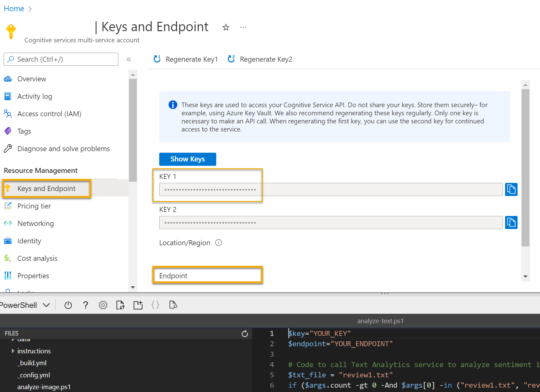This screenshot has width=540, height=392.
Task: Open Cost analysis
Action: [x=37, y=258]
